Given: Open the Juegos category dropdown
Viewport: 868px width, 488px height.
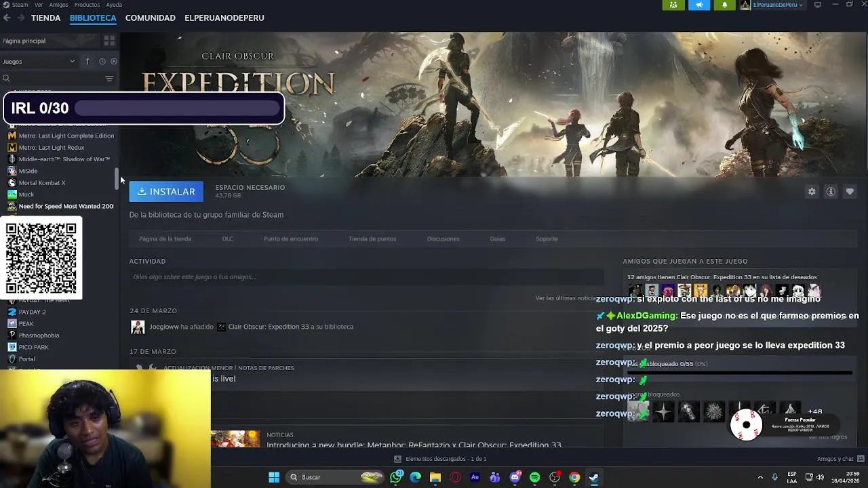Looking at the screenshot, I should (39, 62).
